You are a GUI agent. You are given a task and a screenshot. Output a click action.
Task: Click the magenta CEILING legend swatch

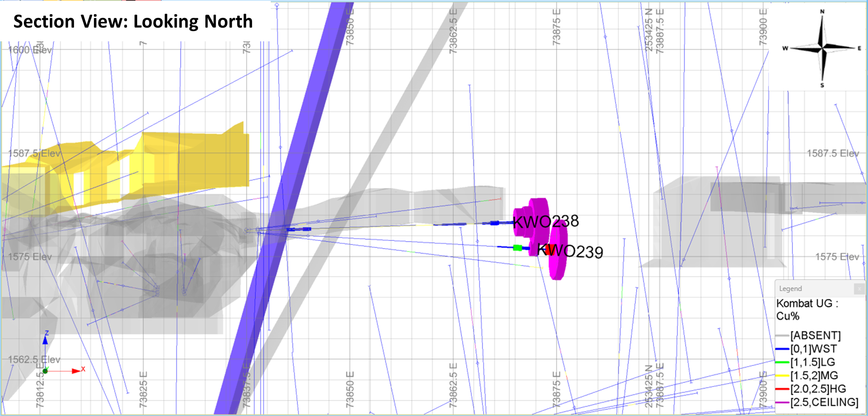pyautogui.click(x=782, y=403)
